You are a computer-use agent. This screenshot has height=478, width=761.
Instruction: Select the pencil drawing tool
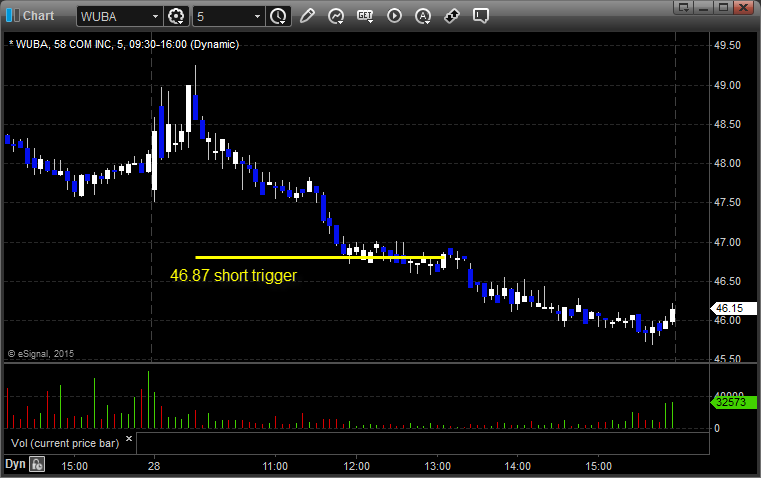tap(307, 16)
